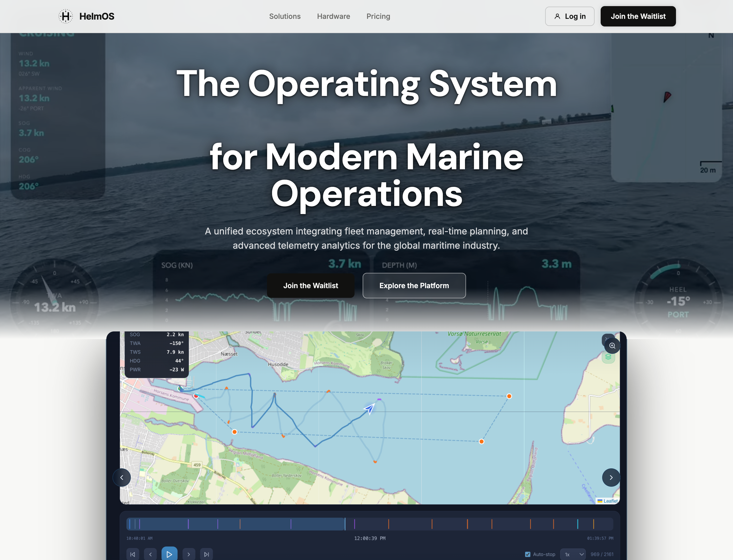Screen dimensions: 733x560
Task: Click the purple marker just after the playhead
Action: [x=354, y=524]
